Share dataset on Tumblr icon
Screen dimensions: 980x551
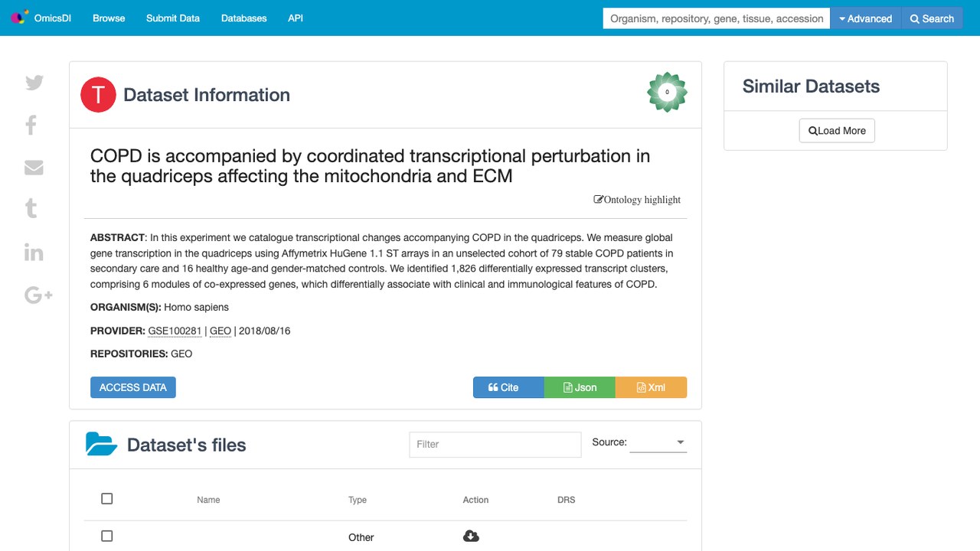pyautogui.click(x=31, y=208)
